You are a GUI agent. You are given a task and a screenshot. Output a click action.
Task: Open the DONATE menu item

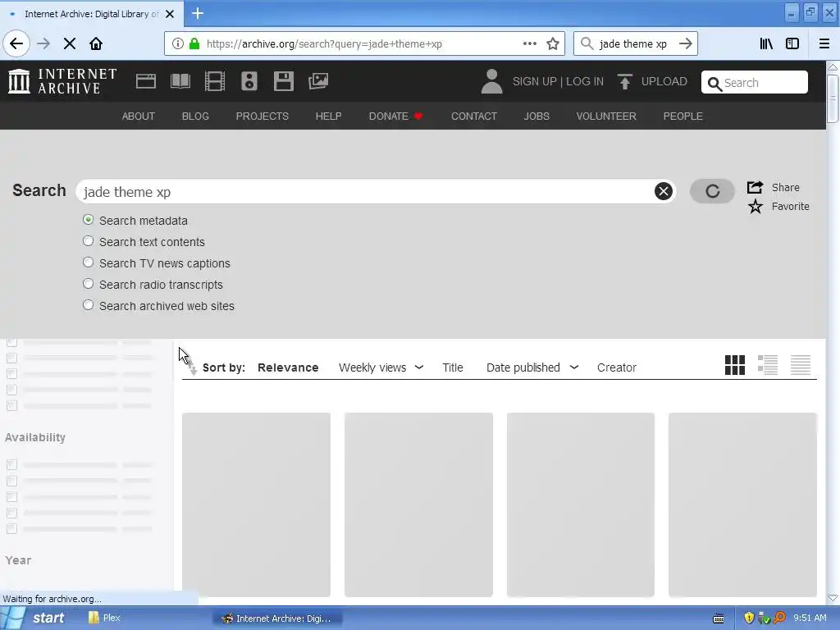395,116
